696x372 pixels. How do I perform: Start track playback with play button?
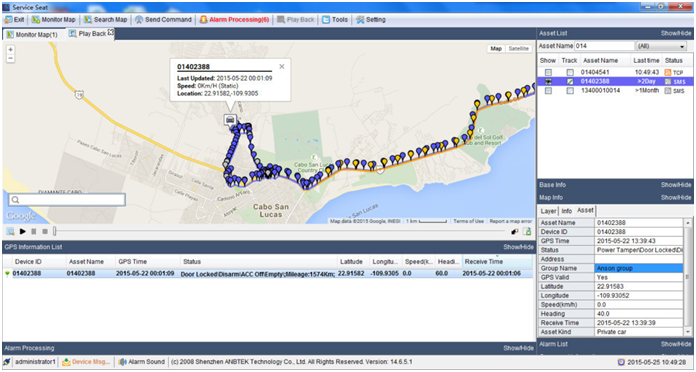click(x=23, y=231)
